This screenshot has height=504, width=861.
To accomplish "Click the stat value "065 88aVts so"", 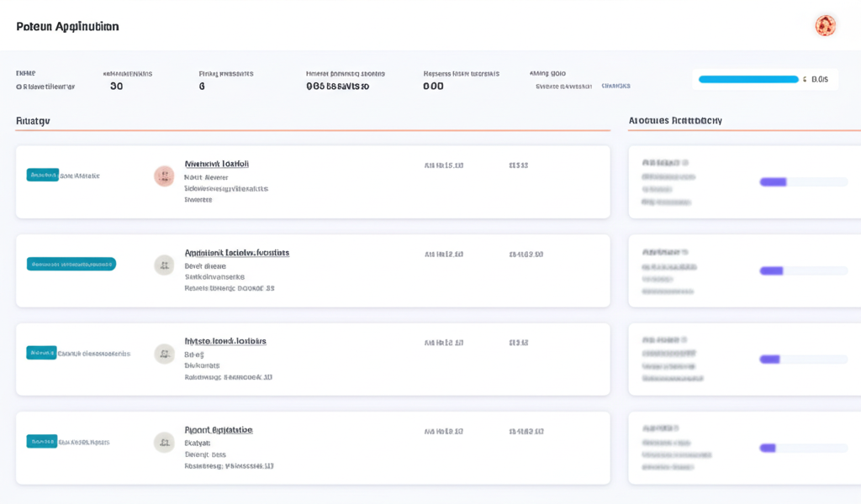I will [x=338, y=87].
